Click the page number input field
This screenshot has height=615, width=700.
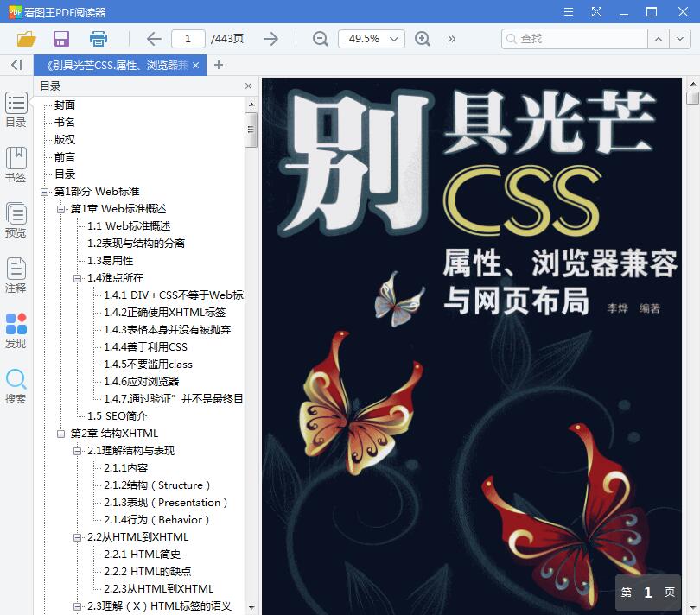(188, 39)
